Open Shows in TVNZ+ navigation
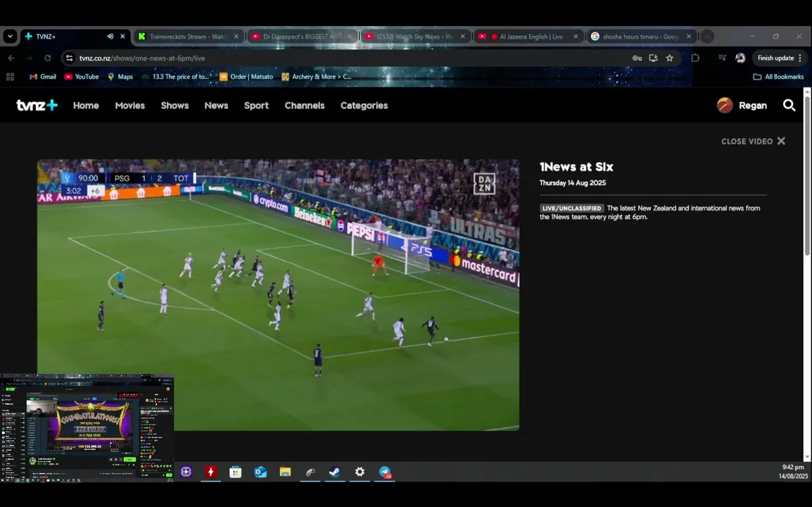This screenshot has height=507, width=812. click(175, 106)
